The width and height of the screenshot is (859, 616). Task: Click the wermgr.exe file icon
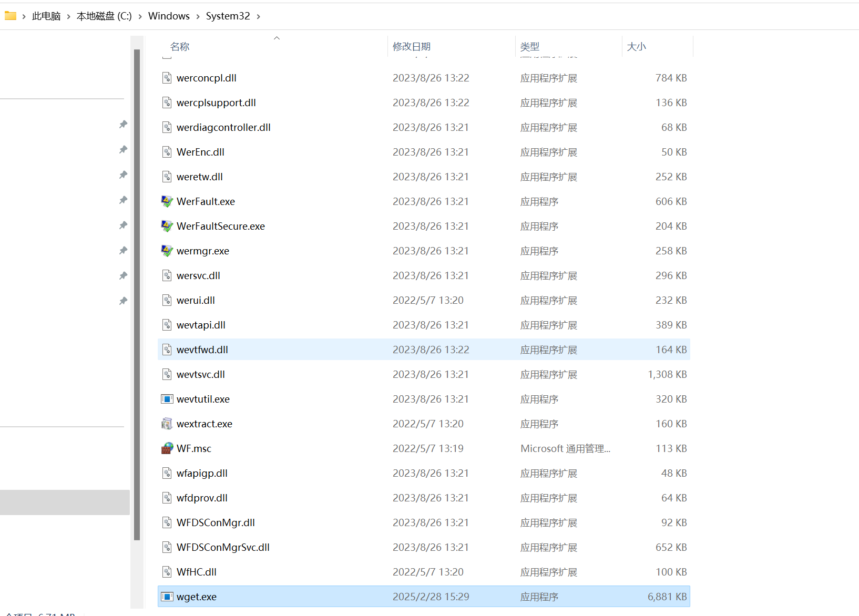(x=167, y=251)
